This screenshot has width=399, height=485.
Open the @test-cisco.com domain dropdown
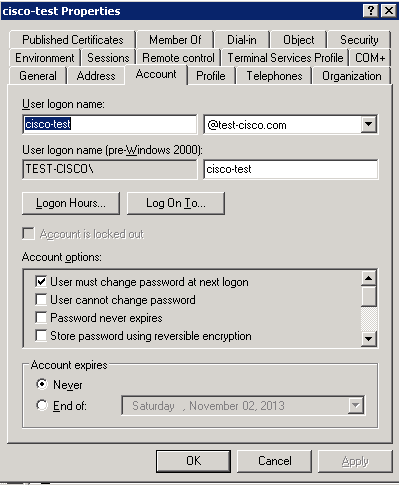coord(369,124)
